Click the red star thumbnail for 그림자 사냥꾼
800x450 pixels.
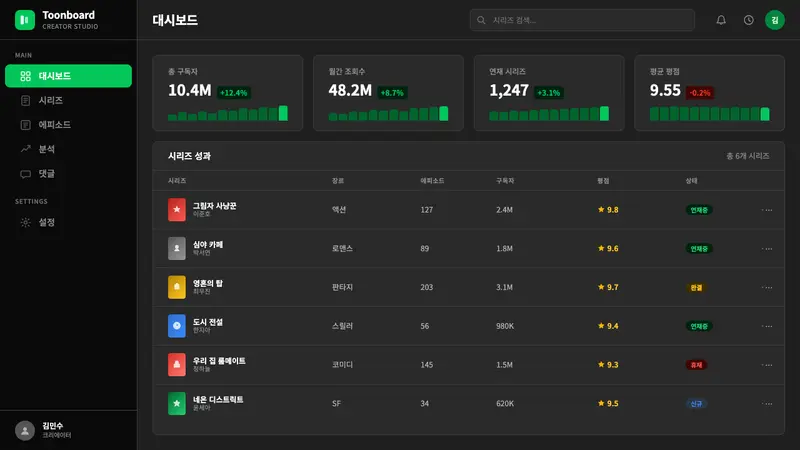pos(177,210)
